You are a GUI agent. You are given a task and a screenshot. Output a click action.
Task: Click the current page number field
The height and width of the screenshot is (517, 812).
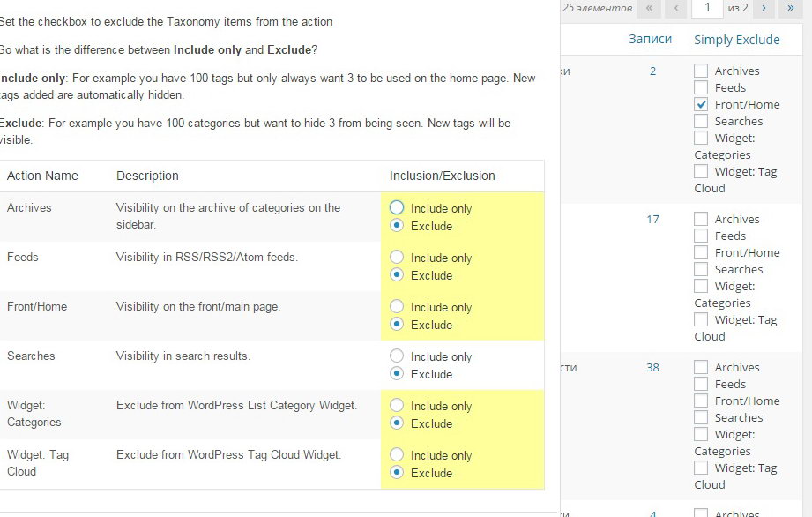point(706,8)
